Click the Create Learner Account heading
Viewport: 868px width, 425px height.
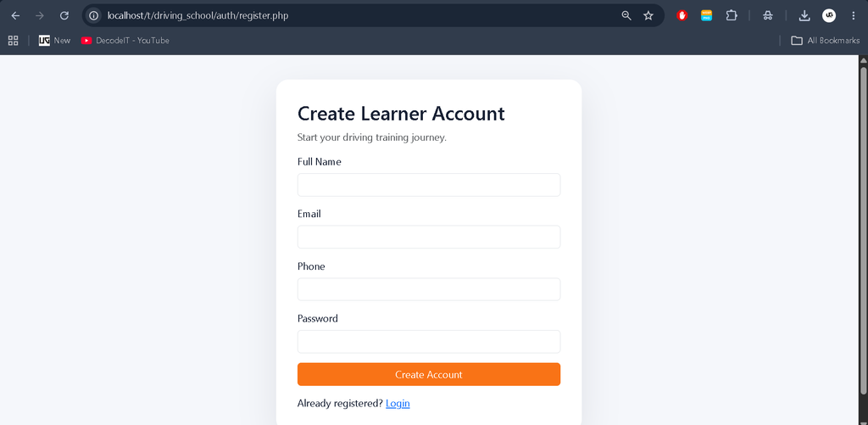pos(401,114)
